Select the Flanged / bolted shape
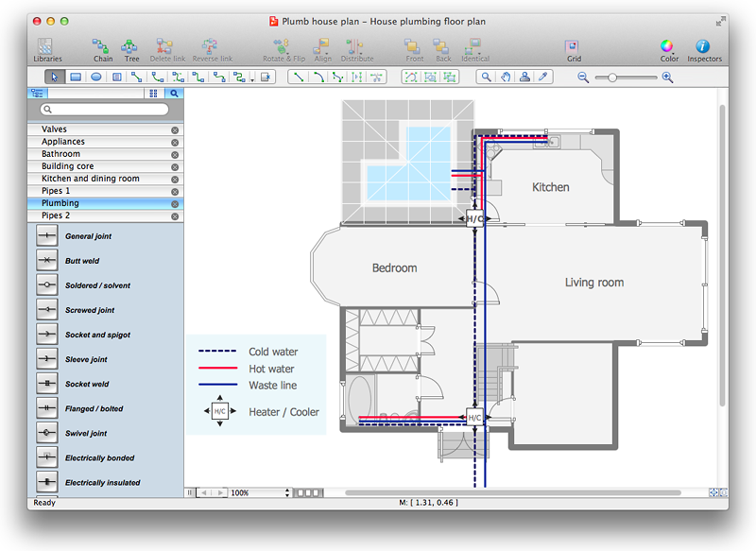The height and width of the screenshot is (551, 756). [x=94, y=409]
